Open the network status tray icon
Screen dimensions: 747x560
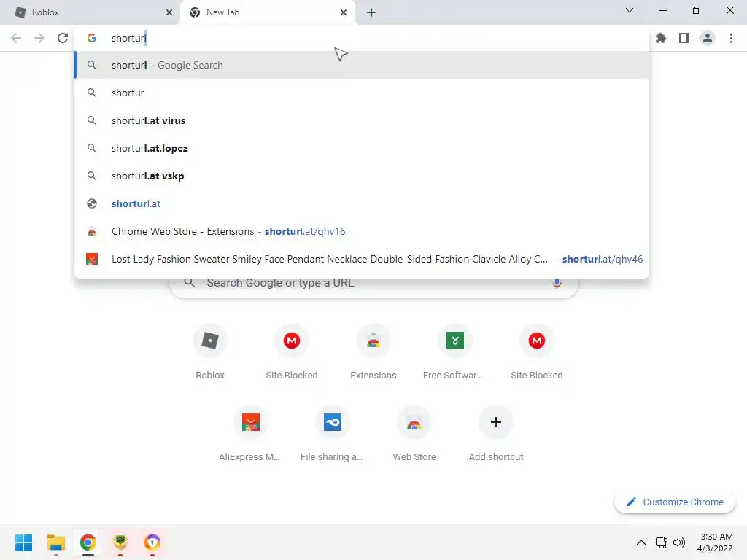[x=661, y=542]
